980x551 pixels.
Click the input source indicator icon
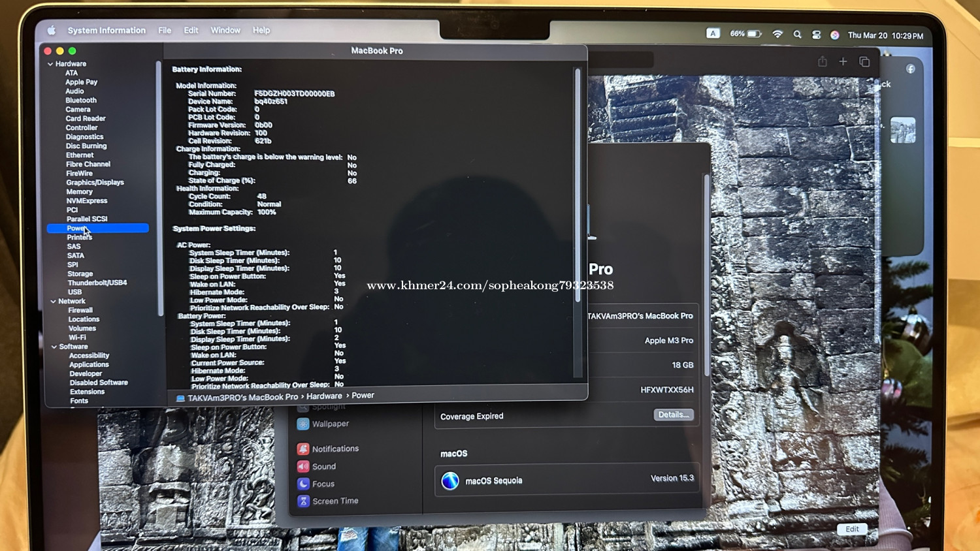click(x=713, y=33)
